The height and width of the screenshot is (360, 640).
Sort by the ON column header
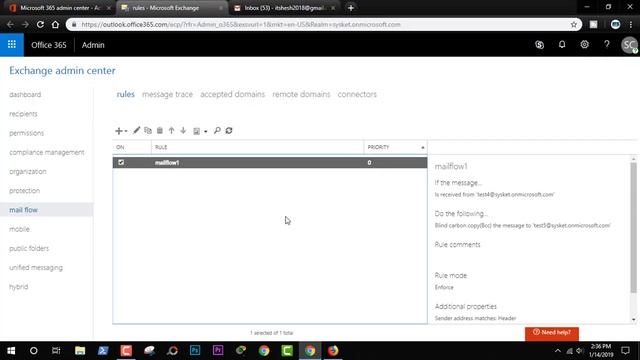[132, 147]
